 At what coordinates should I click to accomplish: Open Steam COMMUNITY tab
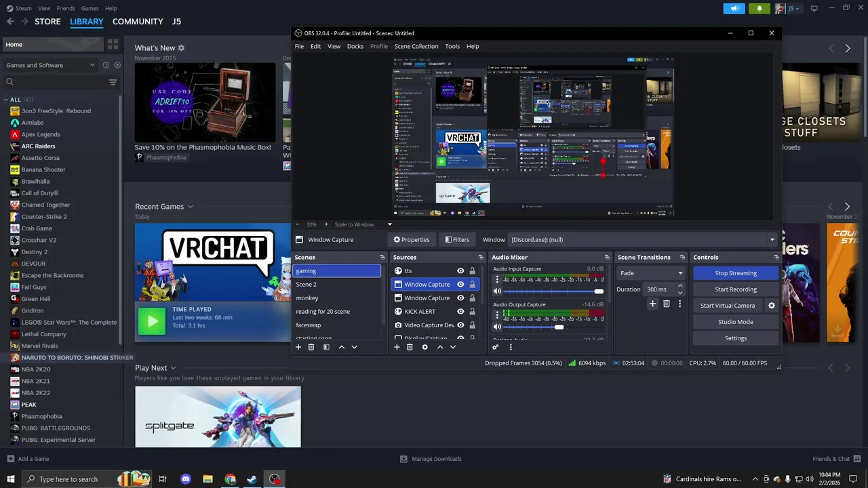click(x=138, y=22)
